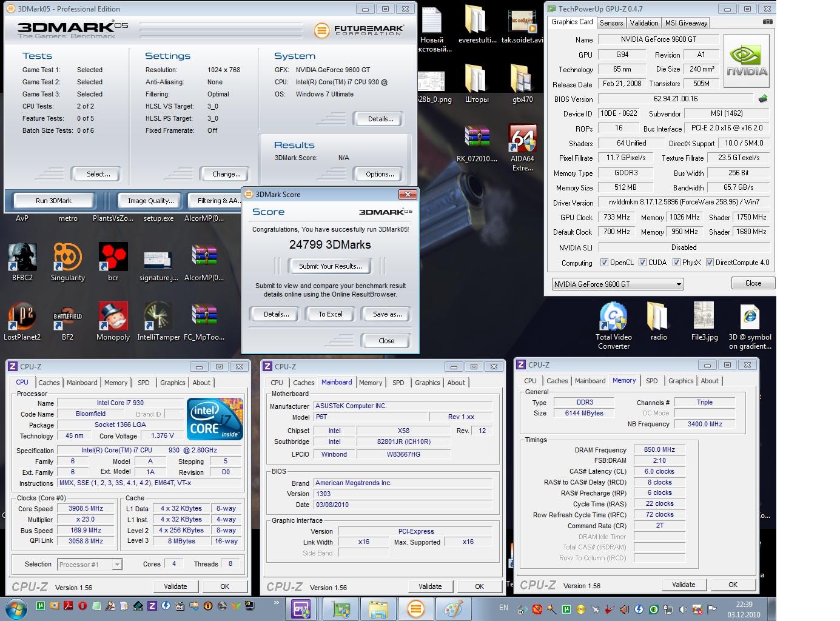The height and width of the screenshot is (621, 840).
Task: Click the Core Speed value 3908.5 MHz
Action: pos(86,509)
